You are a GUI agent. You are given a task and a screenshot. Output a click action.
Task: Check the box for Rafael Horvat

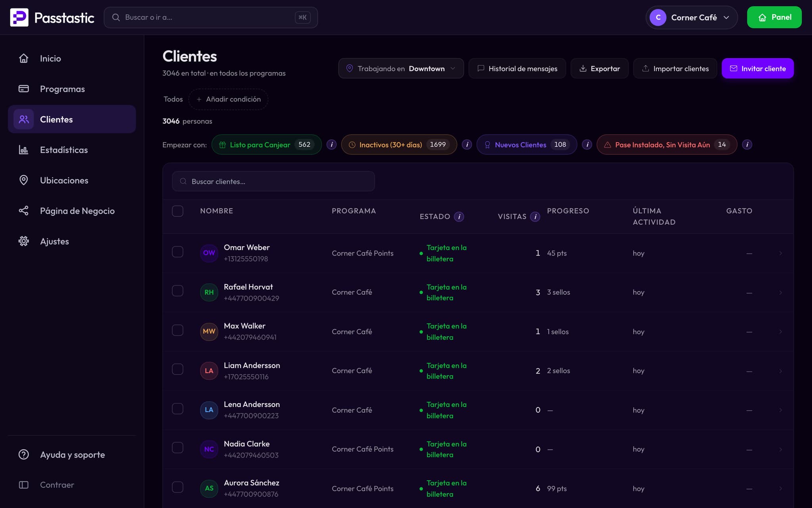(x=178, y=291)
